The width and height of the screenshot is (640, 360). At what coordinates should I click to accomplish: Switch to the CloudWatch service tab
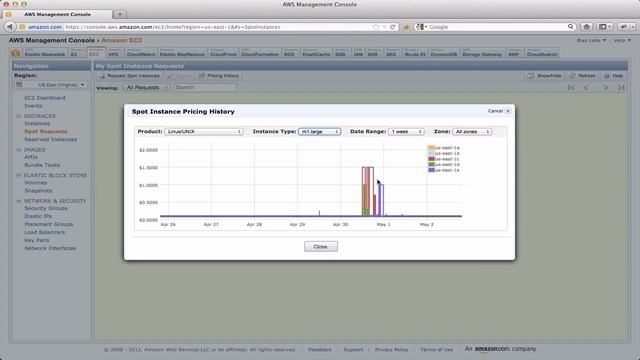pos(141,53)
